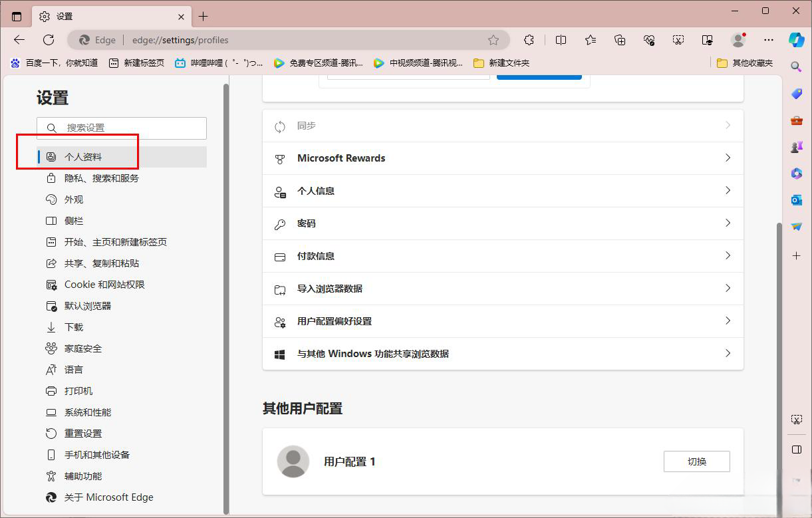Open the 付款信息 payment row
This screenshot has height=518, width=812.
point(503,256)
